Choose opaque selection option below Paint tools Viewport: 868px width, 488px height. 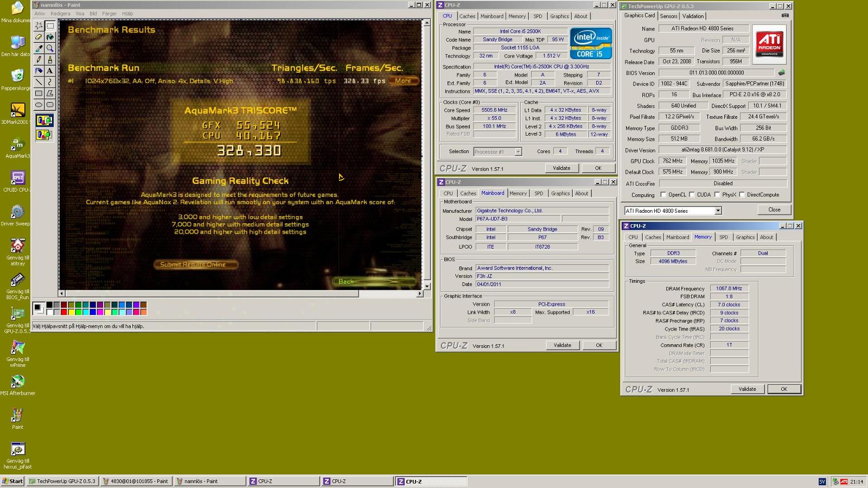pos(44,120)
